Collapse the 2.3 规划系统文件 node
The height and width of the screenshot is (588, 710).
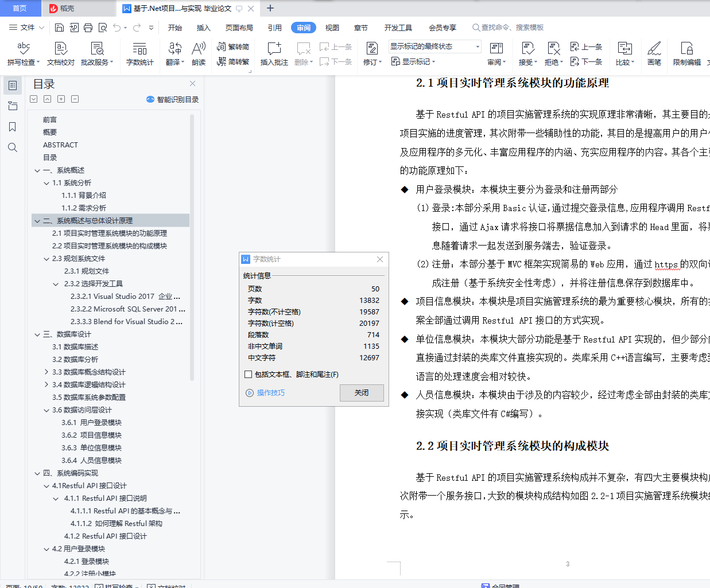coord(46,259)
